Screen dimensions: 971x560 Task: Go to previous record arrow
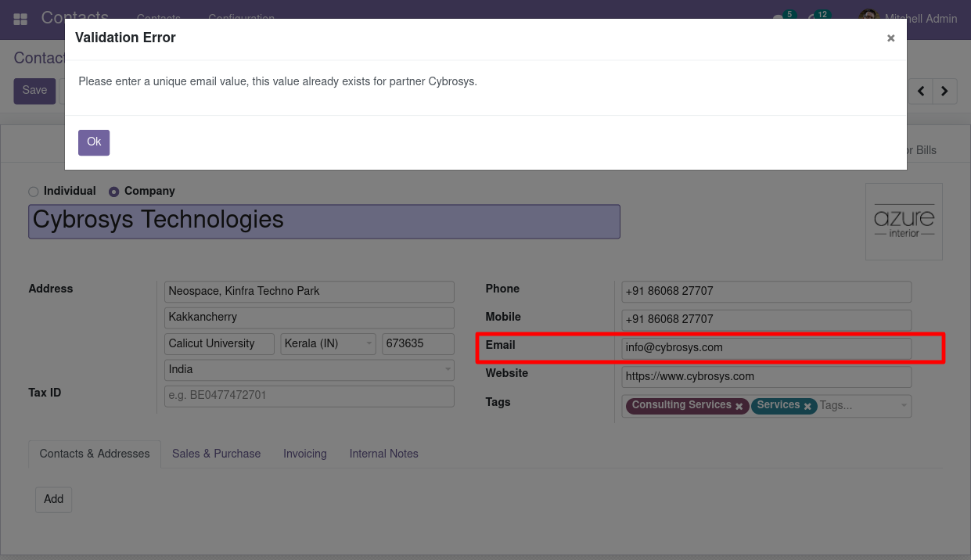pyautogui.click(x=921, y=92)
